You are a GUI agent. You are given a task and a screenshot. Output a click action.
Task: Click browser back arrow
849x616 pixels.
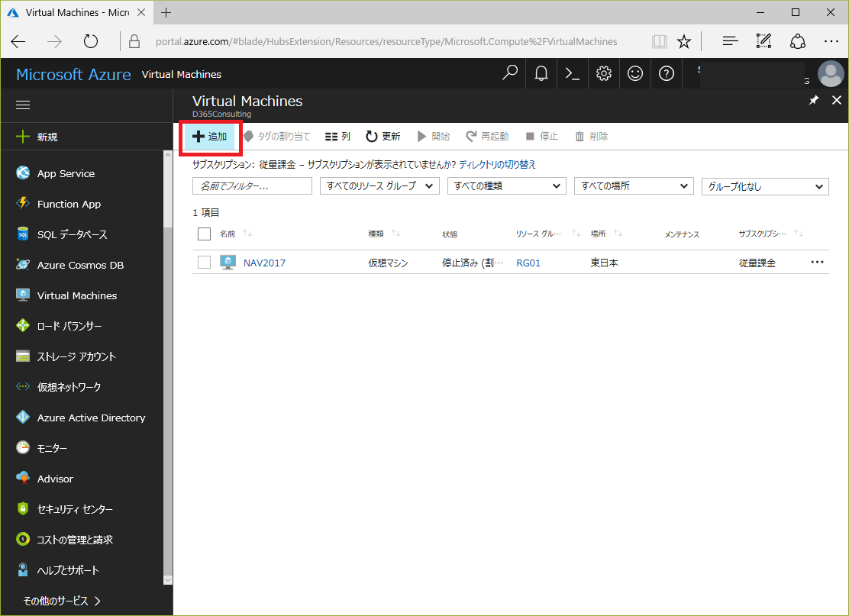tap(18, 42)
